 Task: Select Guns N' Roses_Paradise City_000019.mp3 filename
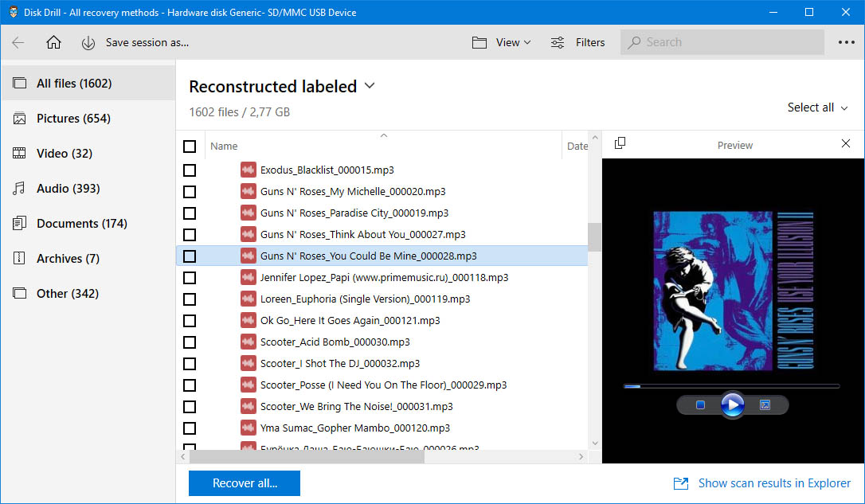coord(354,213)
